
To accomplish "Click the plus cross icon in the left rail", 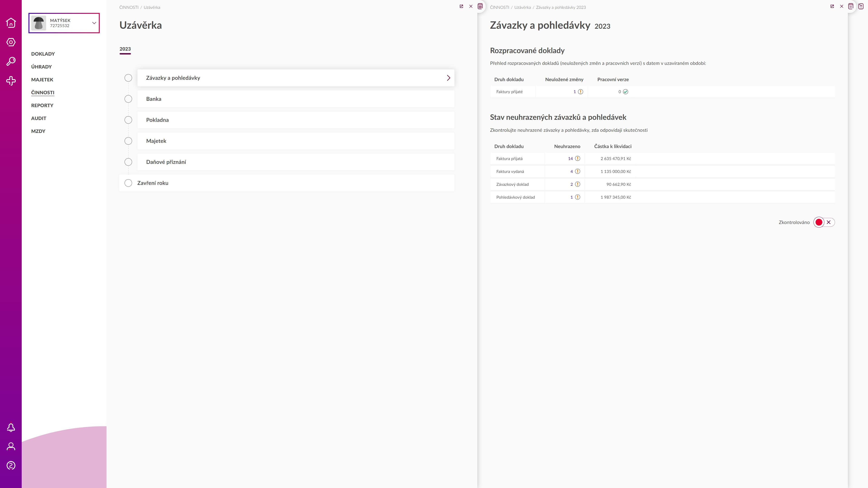I will tap(11, 81).
